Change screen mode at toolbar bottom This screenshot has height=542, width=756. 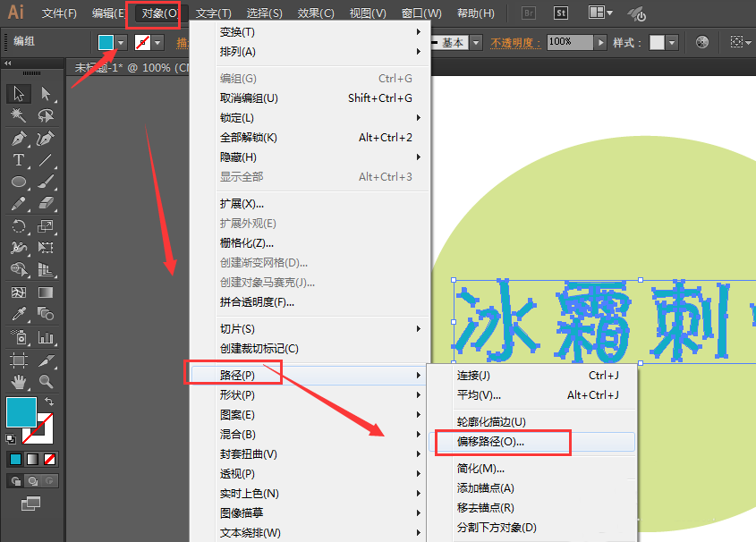[x=30, y=504]
